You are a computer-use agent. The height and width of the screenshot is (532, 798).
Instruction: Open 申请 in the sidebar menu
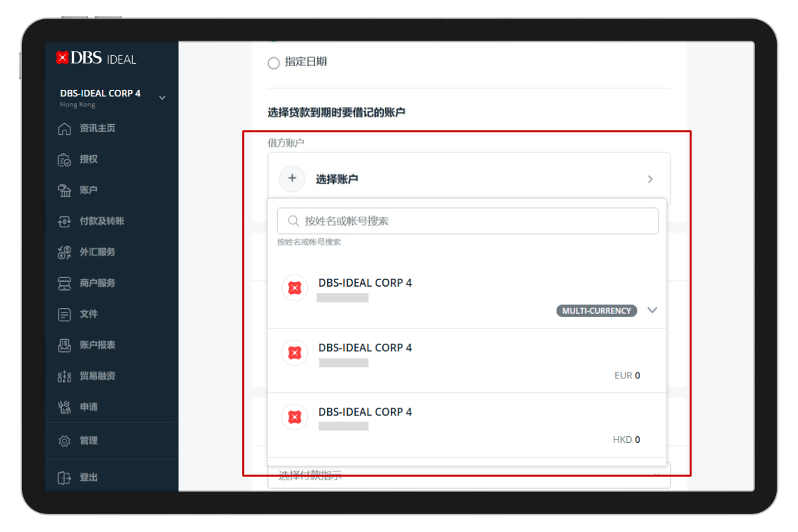(x=88, y=407)
